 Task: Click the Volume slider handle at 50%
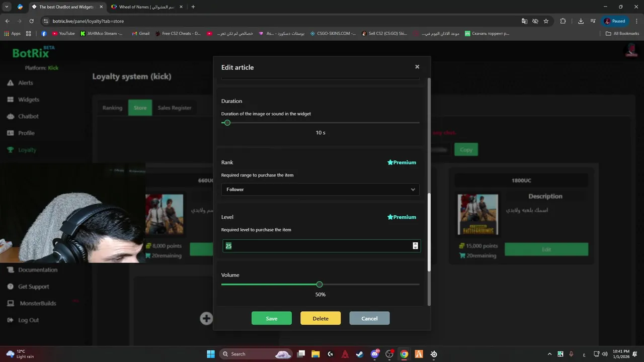coord(319,285)
